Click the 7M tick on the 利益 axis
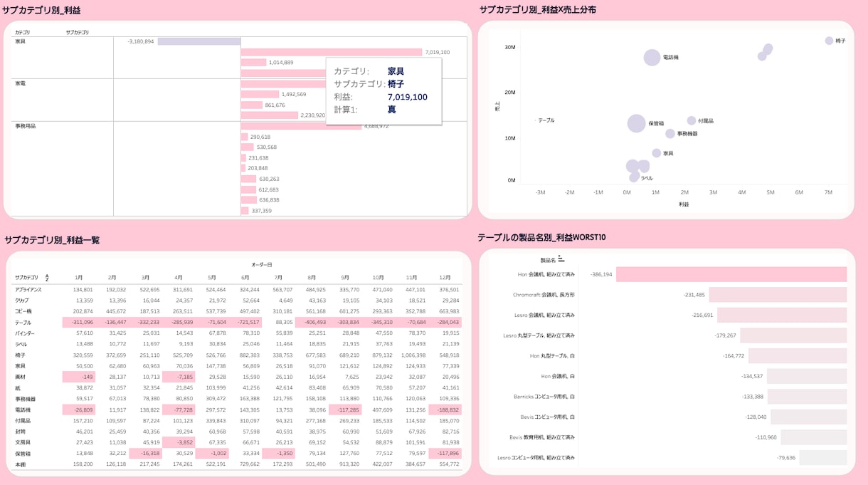The height and width of the screenshot is (485, 868). point(828,192)
